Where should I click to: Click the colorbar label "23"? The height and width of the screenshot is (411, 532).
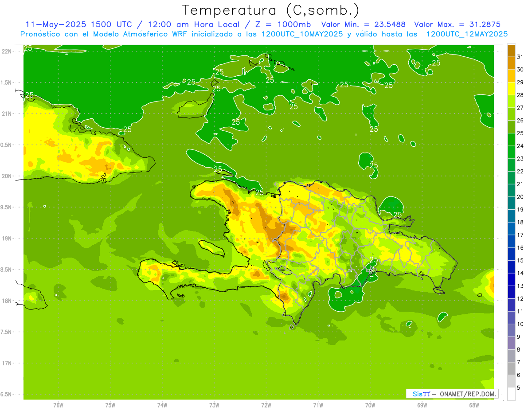pyautogui.click(x=520, y=159)
